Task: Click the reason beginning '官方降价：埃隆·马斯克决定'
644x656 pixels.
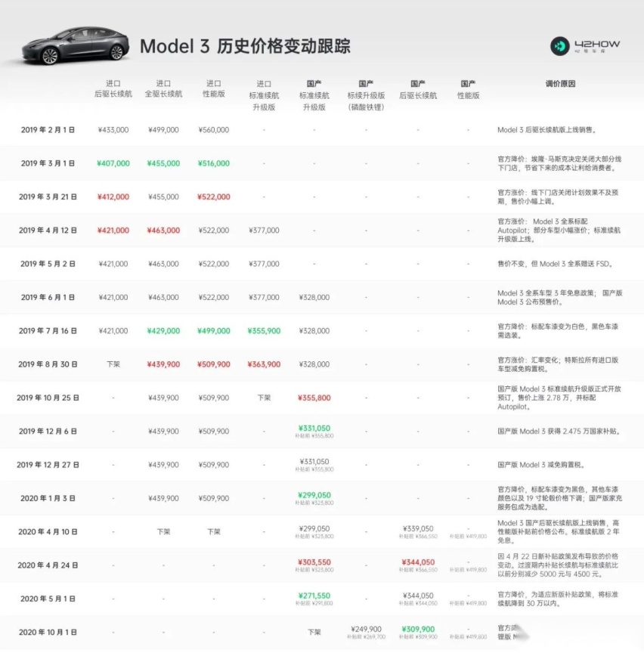Action: click(559, 163)
